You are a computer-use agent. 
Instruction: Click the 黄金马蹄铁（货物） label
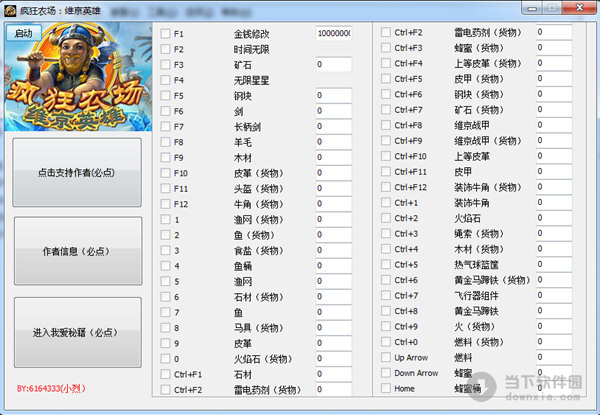pyautogui.click(x=492, y=280)
